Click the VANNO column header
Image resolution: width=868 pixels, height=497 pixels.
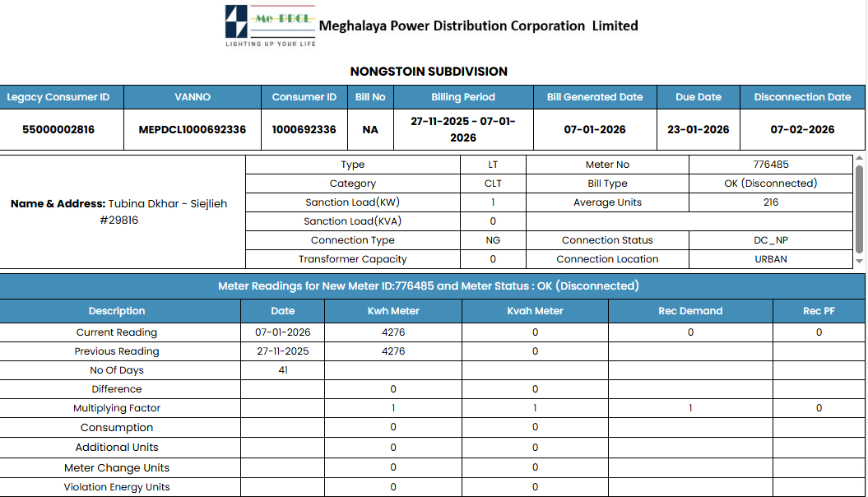coord(192,97)
